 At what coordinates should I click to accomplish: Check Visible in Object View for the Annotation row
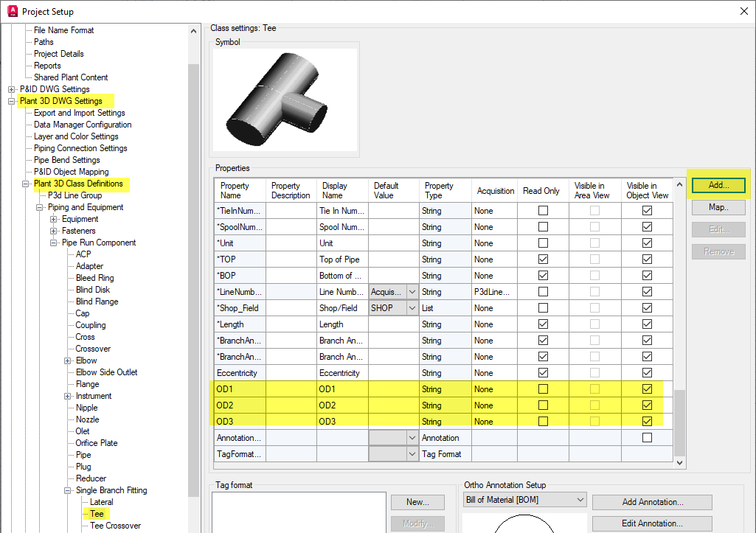pos(647,437)
